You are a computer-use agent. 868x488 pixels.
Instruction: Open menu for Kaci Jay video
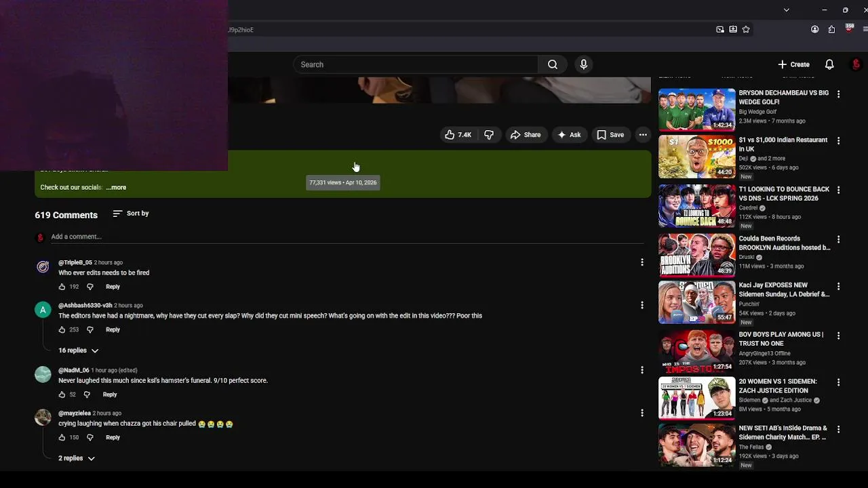838,287
